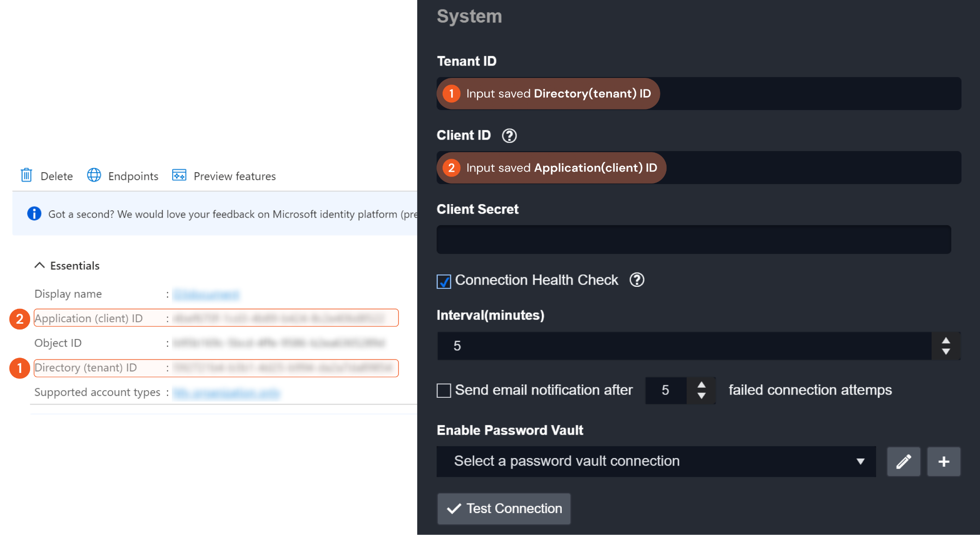Screen dimensions: 980x535
Task: Open the password vault connection dropdown
Action: 656,462
